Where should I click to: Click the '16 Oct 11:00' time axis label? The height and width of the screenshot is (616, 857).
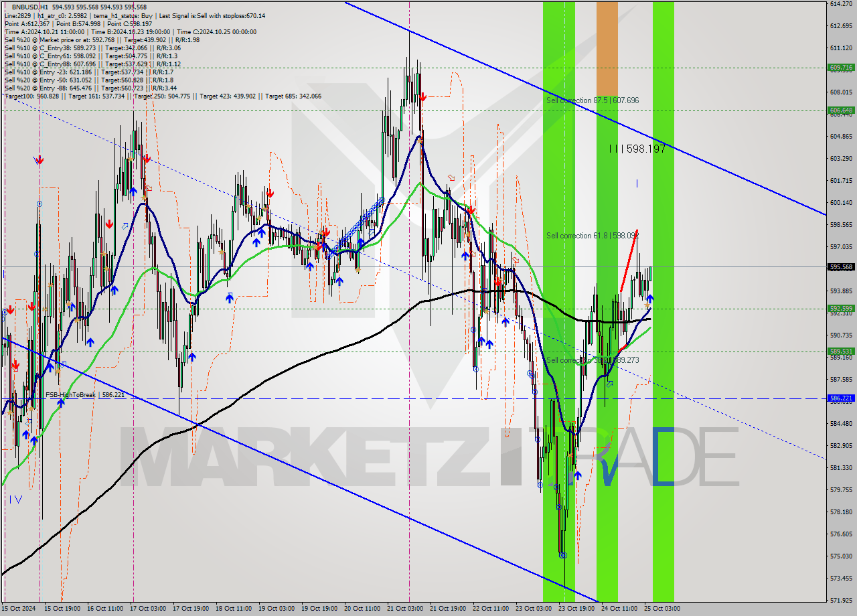click(x=104, y=609)
